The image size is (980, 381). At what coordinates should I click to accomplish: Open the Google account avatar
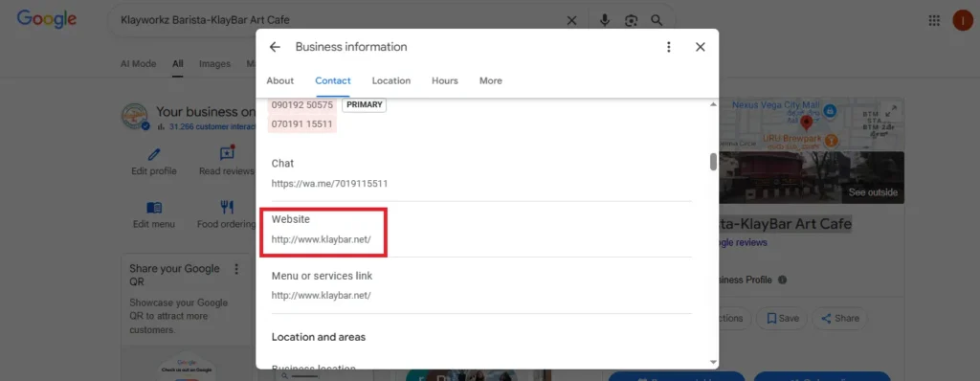[963, 21]
